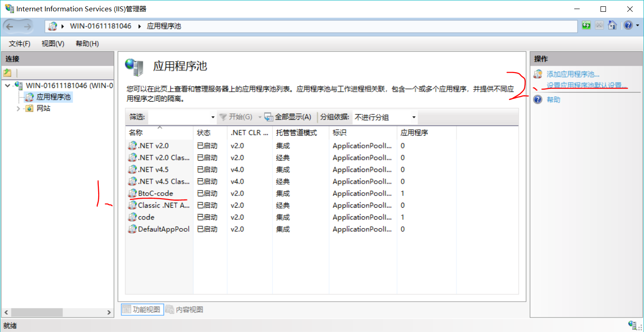Click the Show All (全部显示) icon
The width and height of the screenshot is (644, 332).
(x=269, y=117)
